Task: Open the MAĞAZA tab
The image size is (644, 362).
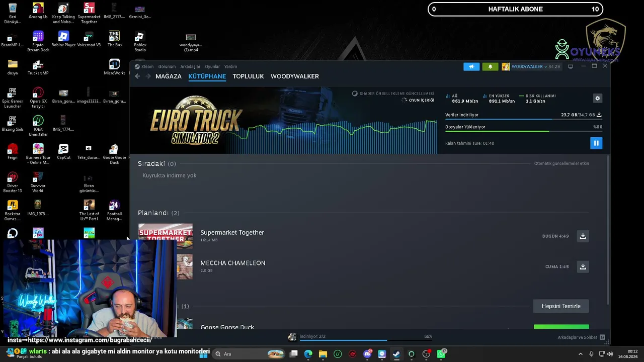Action: (x=169, y=76)
